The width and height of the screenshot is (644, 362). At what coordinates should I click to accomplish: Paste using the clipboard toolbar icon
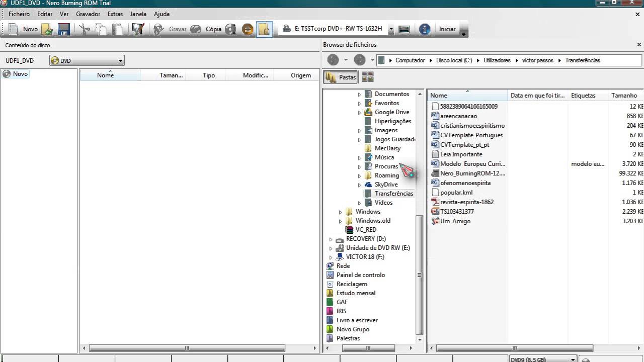click(117, 29)
